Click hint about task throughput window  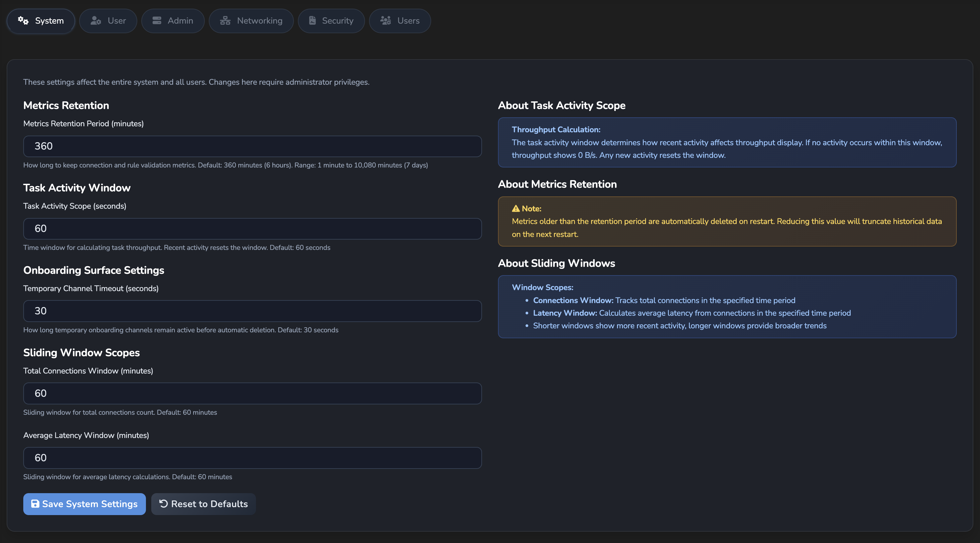177,248
